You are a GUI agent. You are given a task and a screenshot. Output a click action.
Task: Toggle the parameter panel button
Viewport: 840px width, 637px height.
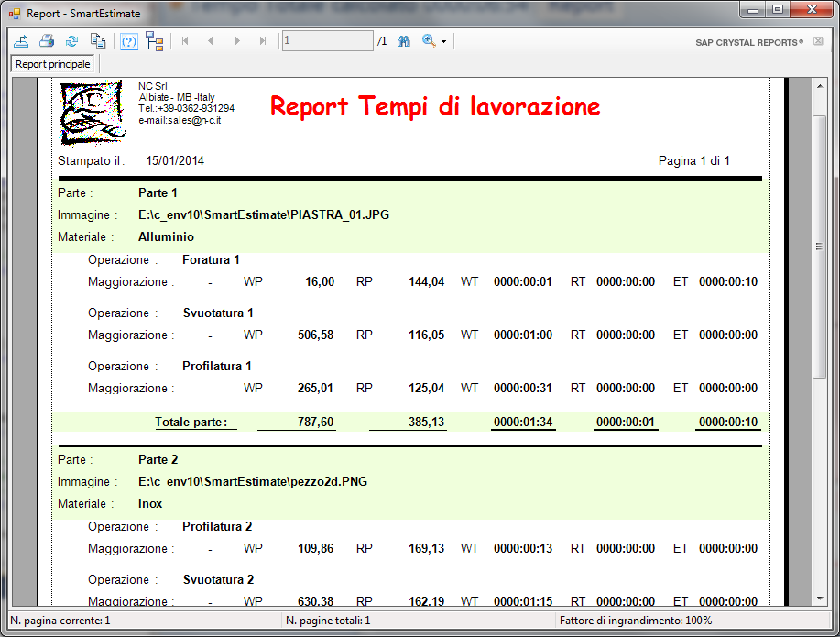coord(128,41)
